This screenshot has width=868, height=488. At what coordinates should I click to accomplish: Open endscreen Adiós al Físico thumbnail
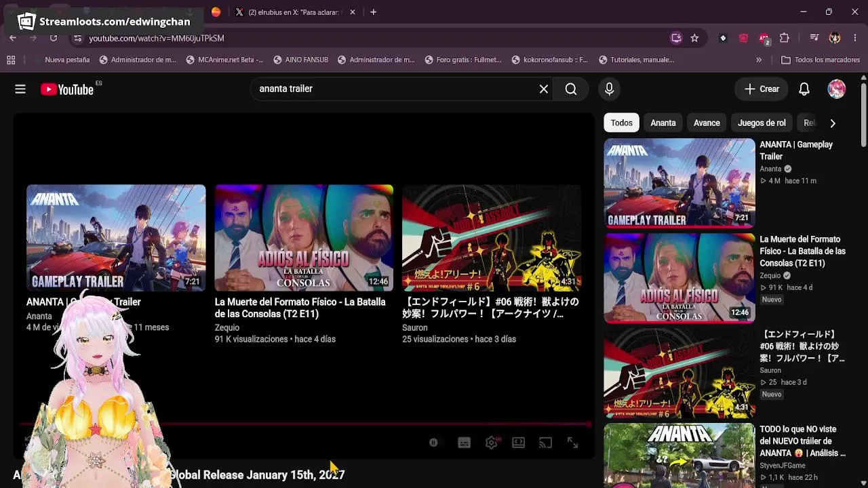pos(304,238)
